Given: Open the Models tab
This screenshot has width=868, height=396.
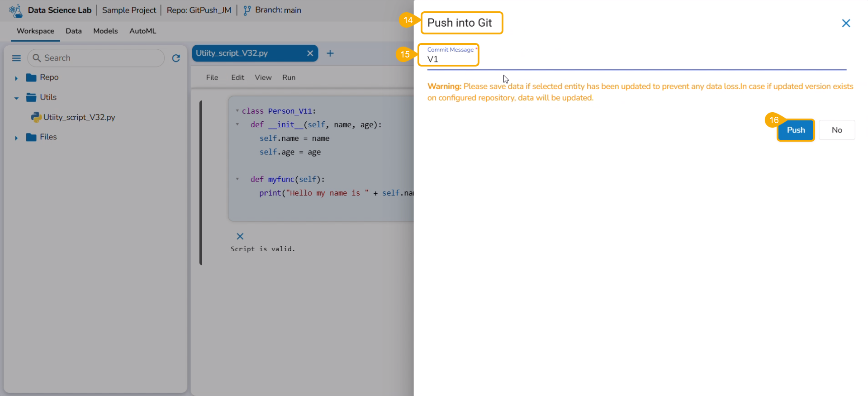Looking at the screenshot, I should pos(105,31).
